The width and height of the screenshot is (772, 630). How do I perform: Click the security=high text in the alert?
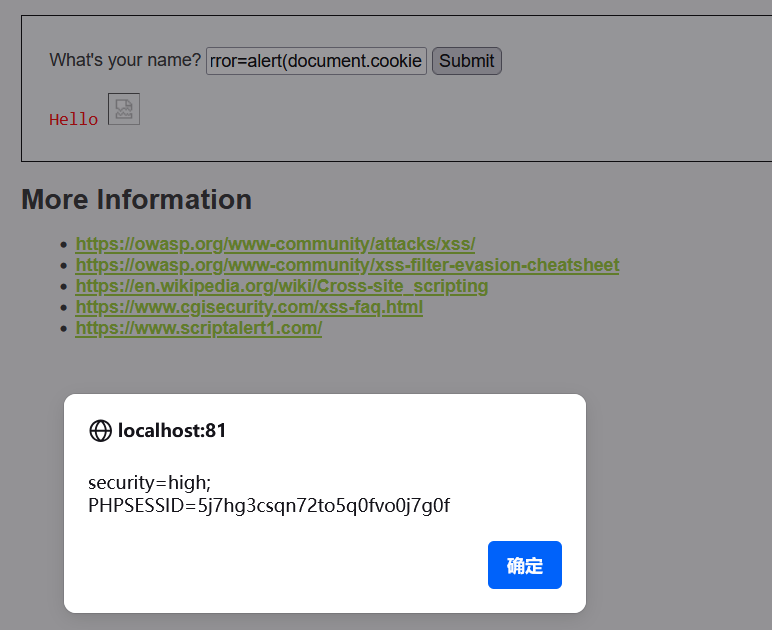point(149,483)
